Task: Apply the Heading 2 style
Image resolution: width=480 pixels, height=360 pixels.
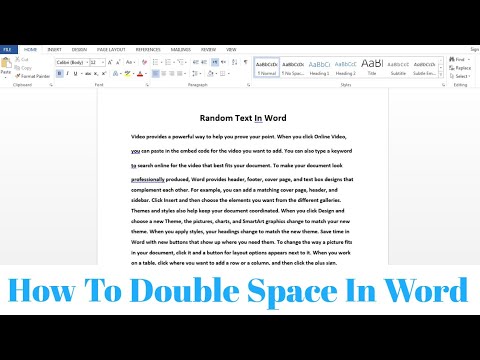Action: click(346, 68)
